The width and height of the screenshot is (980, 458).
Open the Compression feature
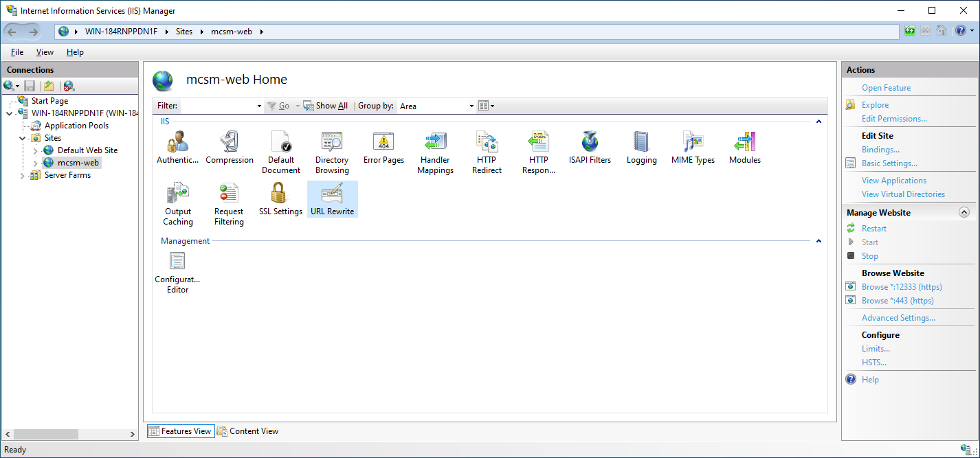[230, 148]
